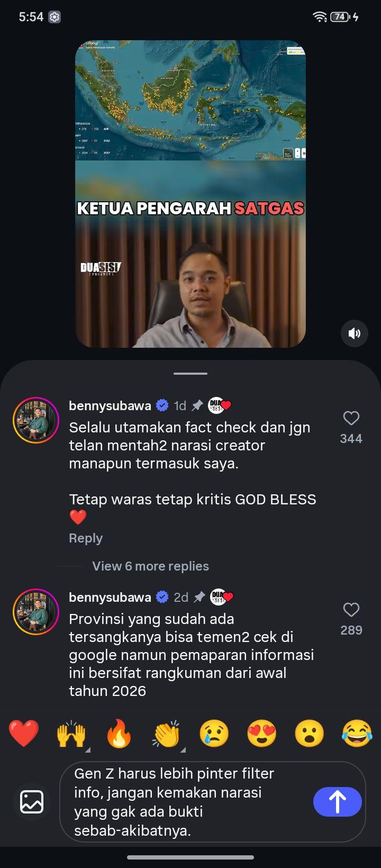Tap the crying face emoji
381x868 pixels.
(x=214, y=734)
